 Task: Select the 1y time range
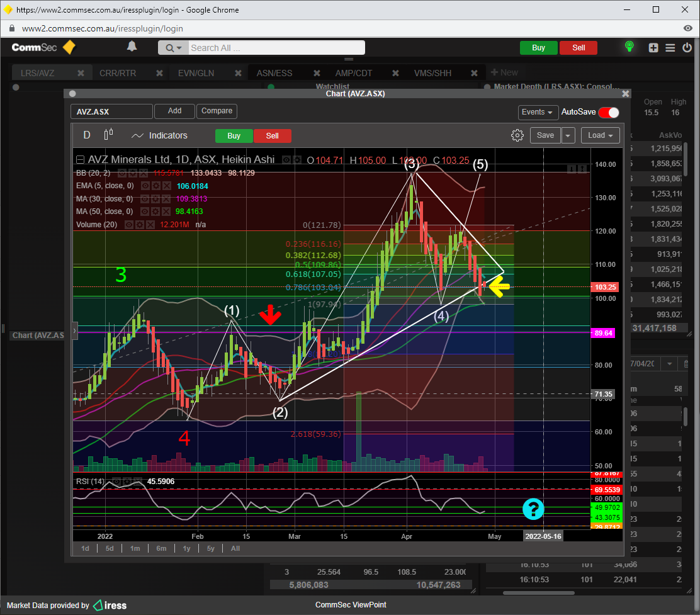(186, 548)
